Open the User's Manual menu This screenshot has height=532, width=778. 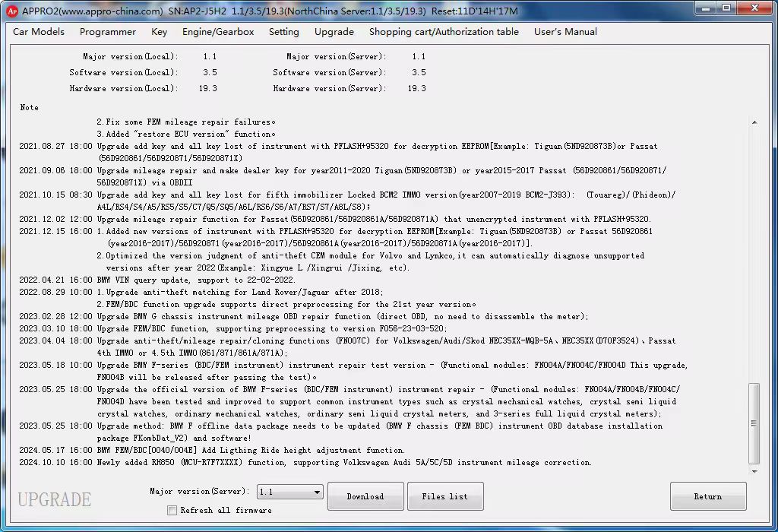click(x=565, y=32)
